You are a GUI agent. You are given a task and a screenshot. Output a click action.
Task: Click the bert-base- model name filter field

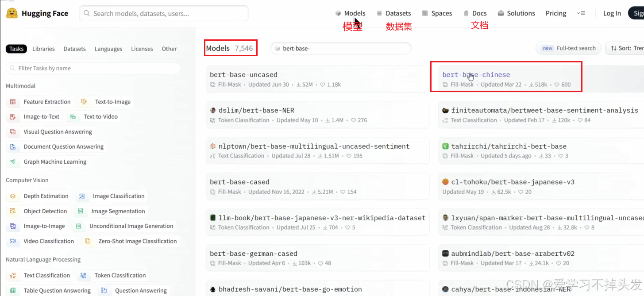[x=341, y=48]
